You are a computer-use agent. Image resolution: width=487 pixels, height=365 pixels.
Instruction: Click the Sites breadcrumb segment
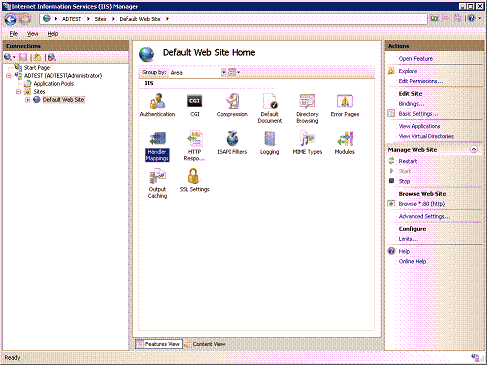pyautogui.click(x=100, y=19)
